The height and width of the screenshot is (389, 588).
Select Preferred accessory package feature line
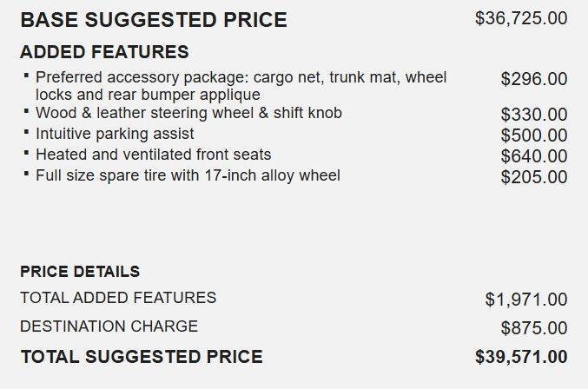pos(241,86)
